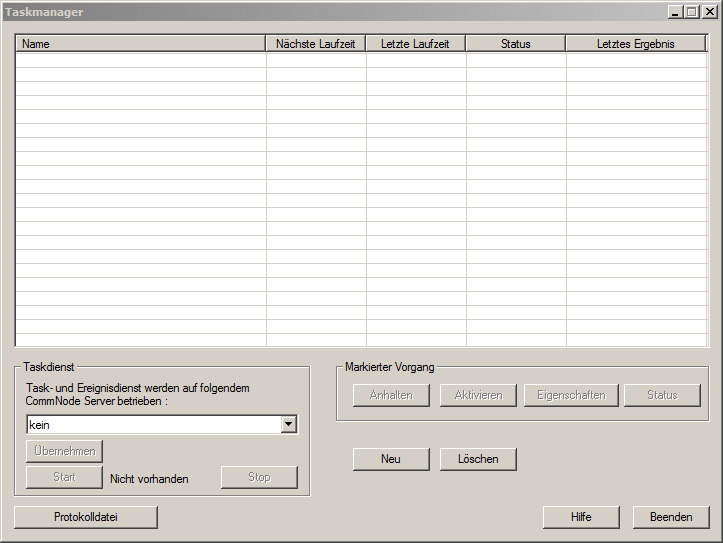Click the Name column header
This screenshot has height=543, width=723.
click(140, 44)
